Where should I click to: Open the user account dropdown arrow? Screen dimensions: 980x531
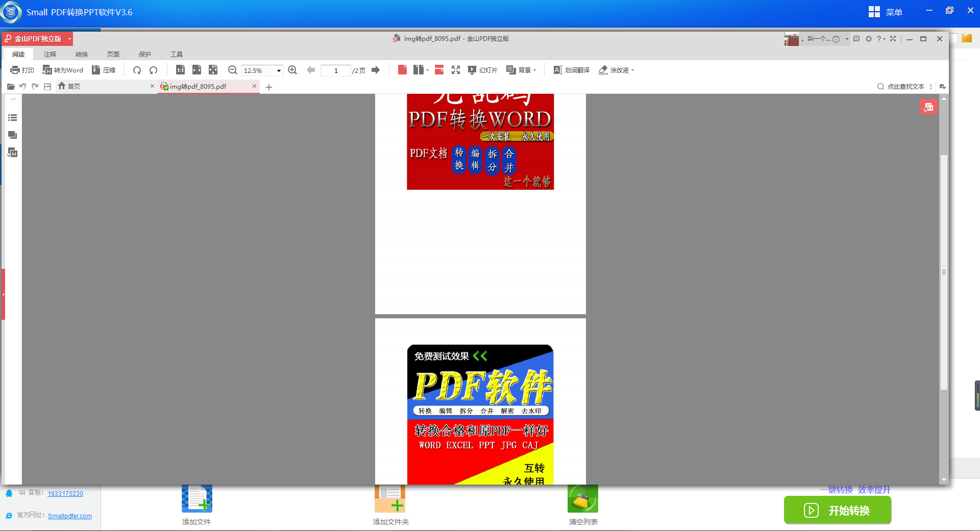(x=847, y=39)
